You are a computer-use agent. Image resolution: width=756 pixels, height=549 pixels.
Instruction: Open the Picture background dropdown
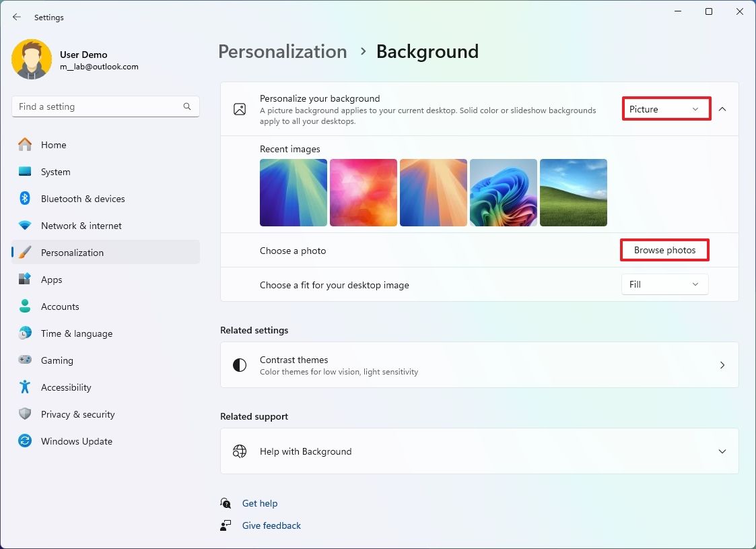[666, 108]
